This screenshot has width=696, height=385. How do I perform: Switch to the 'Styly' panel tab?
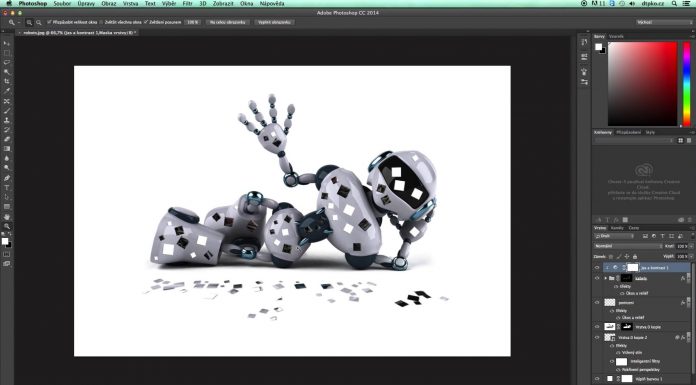click(650, 132)
